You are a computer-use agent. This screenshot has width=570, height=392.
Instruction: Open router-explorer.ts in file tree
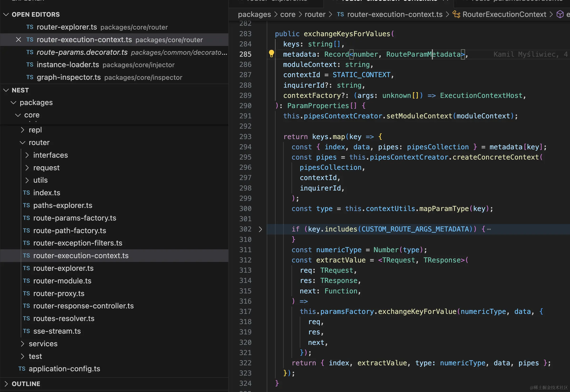click(x=114, y=268)
